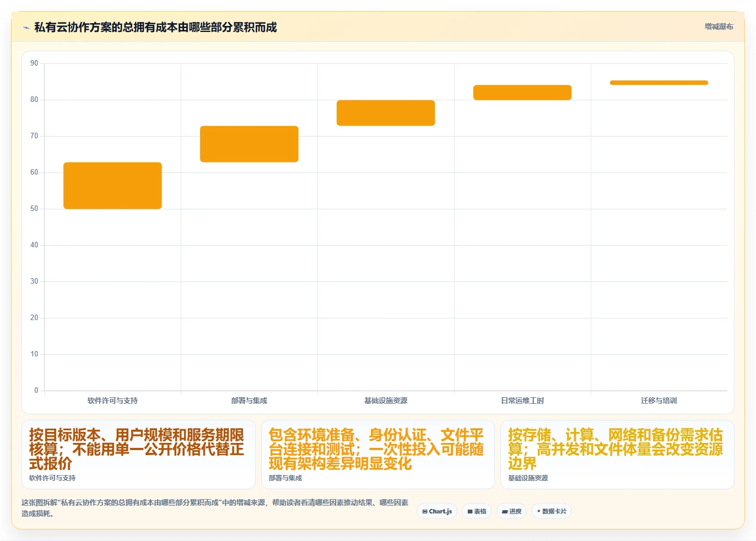This screenshot has height=541, width=756.
Task: Click the 进度 tag chip
Action: [511, 511]
